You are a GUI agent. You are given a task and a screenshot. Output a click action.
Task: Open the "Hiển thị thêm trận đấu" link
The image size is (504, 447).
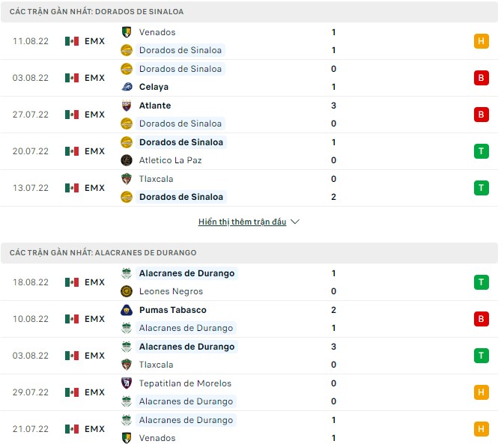click(243, 222)
